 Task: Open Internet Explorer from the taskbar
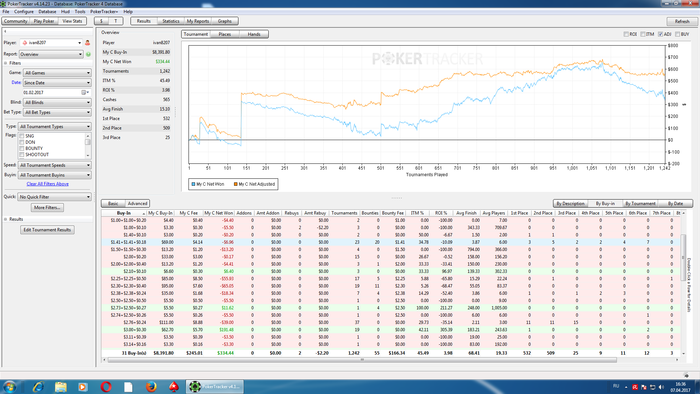point(38,386)
